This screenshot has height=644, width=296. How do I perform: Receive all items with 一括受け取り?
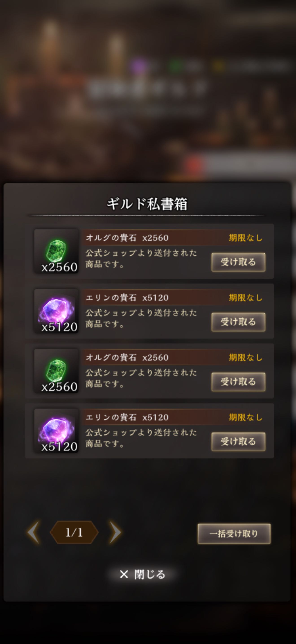click(x=234, y=534)
